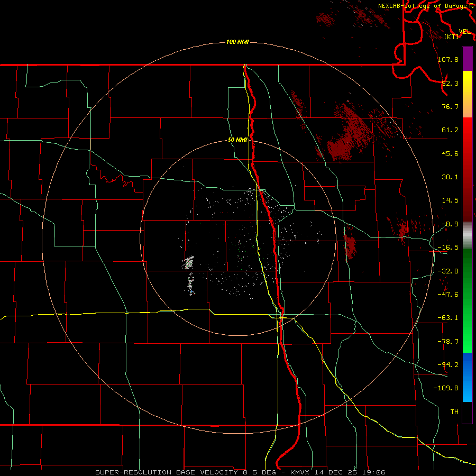Select the 45.6 scale value
This screenshot has width=476, height=476.
450,153
